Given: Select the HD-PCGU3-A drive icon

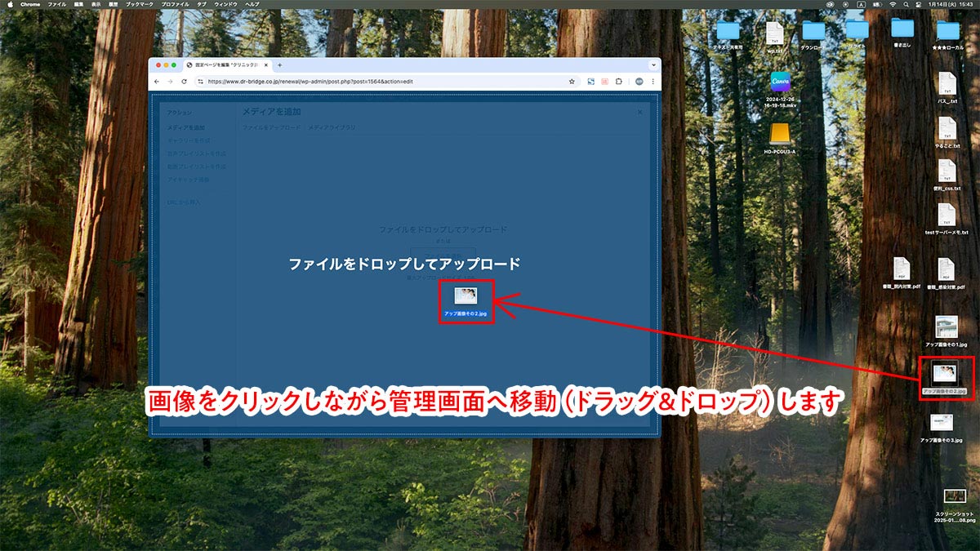Looking at the screenshot, I should pyautogui.click(x=780, y=138).
